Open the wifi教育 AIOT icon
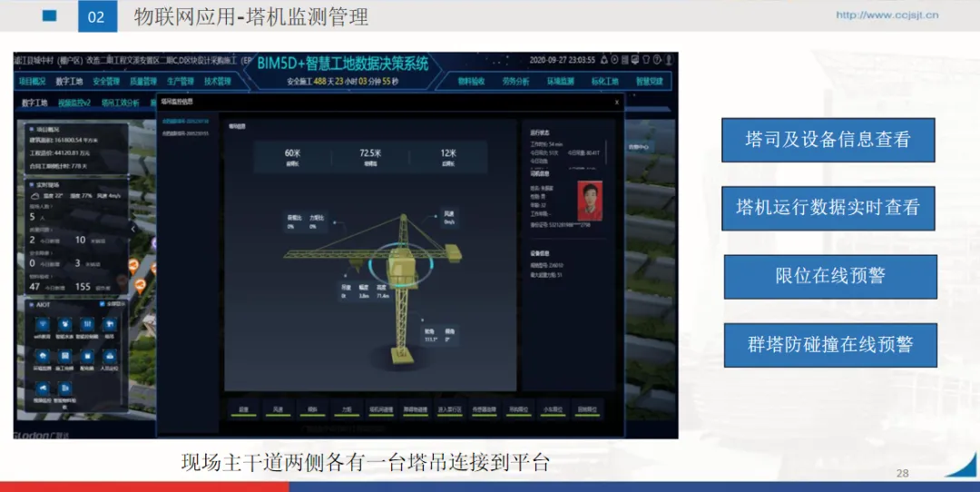The height and width of the screenshot is (492, 980). tap(42, 324)
